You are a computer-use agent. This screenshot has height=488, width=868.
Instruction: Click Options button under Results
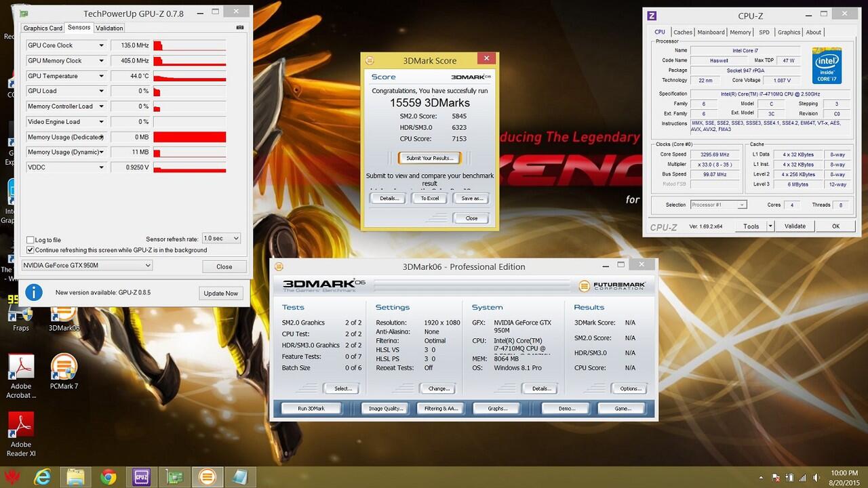click(x=630, y=388)
